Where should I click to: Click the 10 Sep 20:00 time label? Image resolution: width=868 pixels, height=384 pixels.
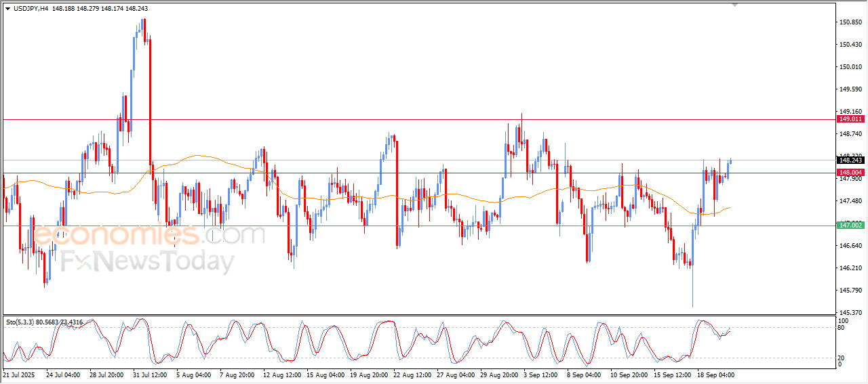[627, 375]
